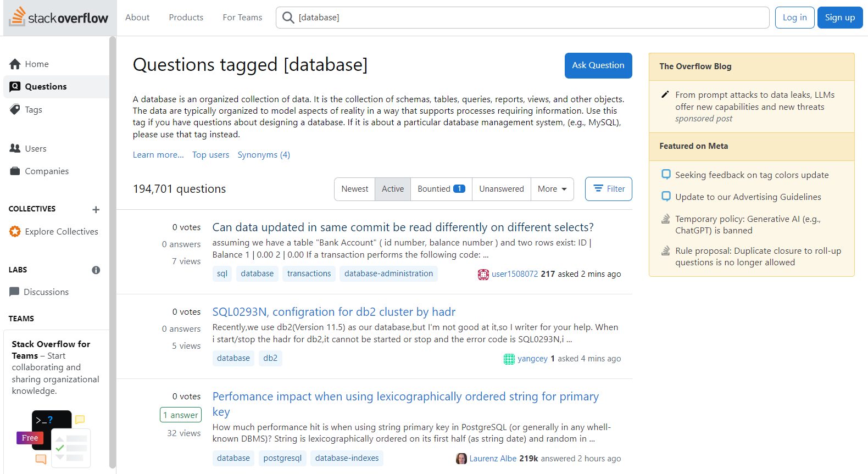Image resolution: width=868 pixels, height=474 pixels.
Task: Click the Users people icon
Action: click(15, 148)
